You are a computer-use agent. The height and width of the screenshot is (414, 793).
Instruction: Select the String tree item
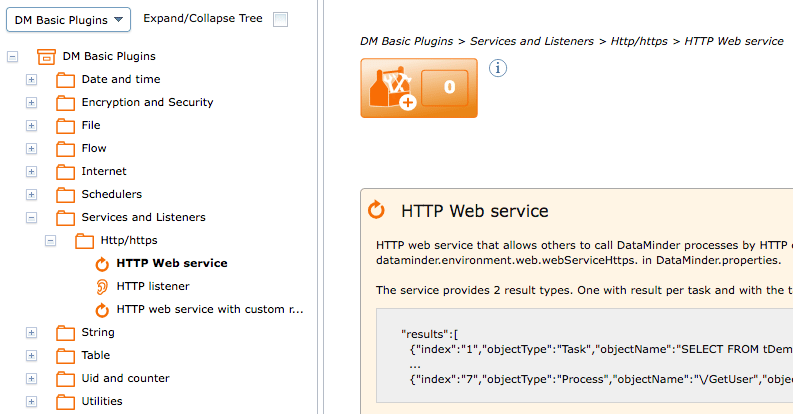98,332
